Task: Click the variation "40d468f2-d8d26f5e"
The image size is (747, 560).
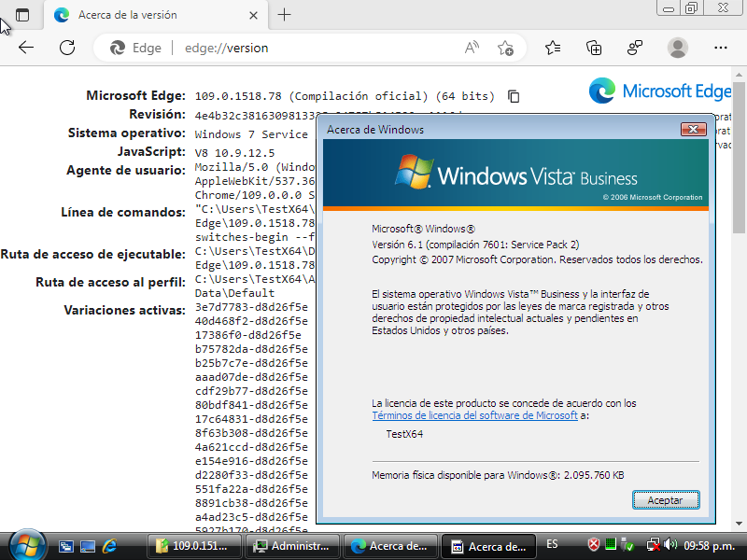Action: 251,321
